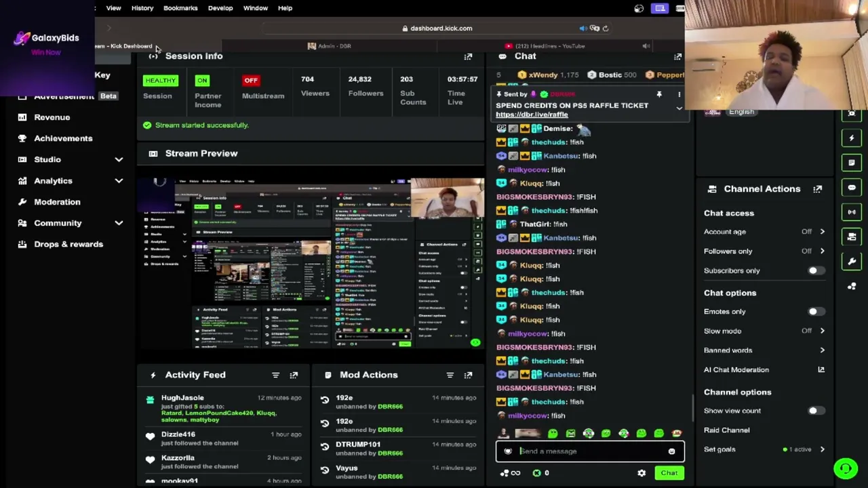Open the Develop menu
Viewport: 868px width, 488px height.
(220, 8)
